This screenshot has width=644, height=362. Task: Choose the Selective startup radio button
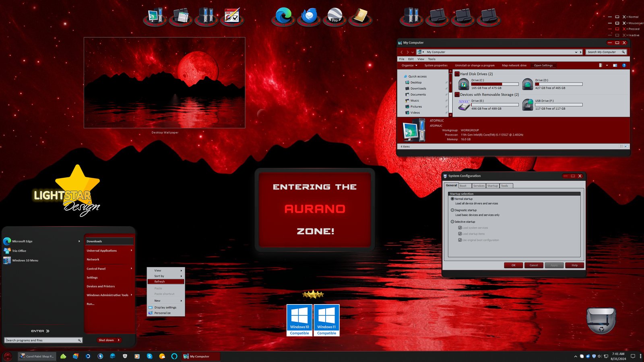coord(452,222)
